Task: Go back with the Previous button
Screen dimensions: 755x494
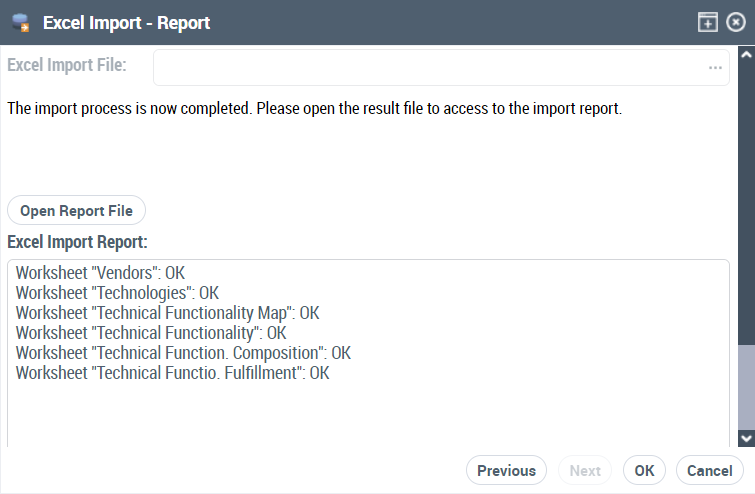Action: [506, 470]
